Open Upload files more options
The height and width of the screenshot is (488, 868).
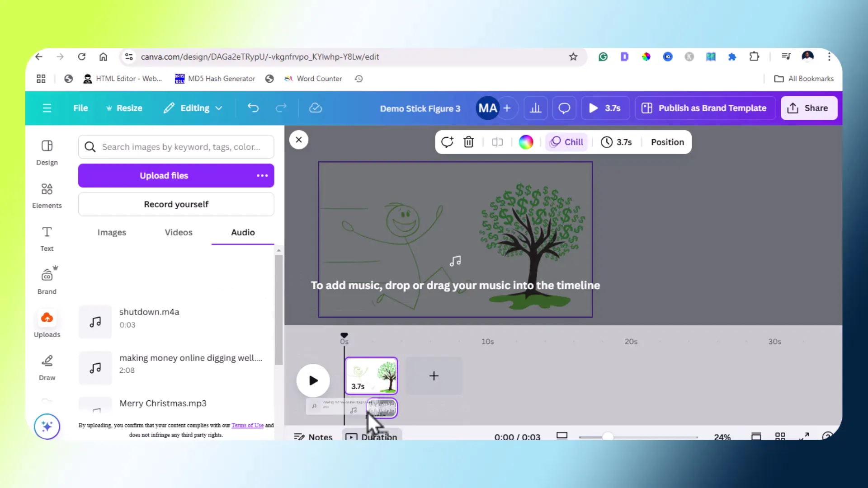coord(262,175)
